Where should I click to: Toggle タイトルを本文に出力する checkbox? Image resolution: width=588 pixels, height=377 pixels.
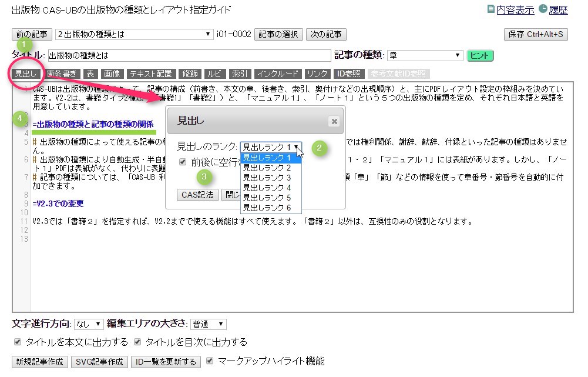tap(17, 342)
